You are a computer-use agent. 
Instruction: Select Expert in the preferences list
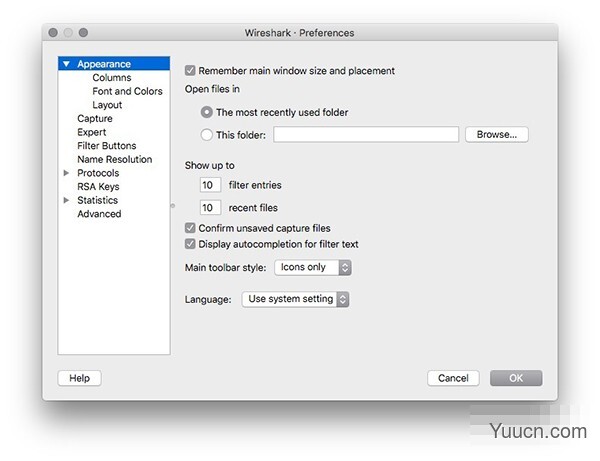(x=91, y=132)
